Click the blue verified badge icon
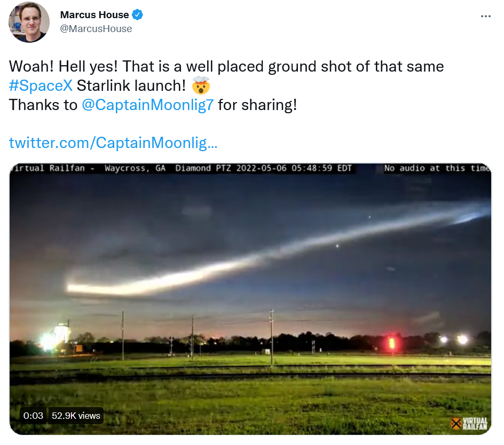 pyautogui.click(x=138, y=15)
